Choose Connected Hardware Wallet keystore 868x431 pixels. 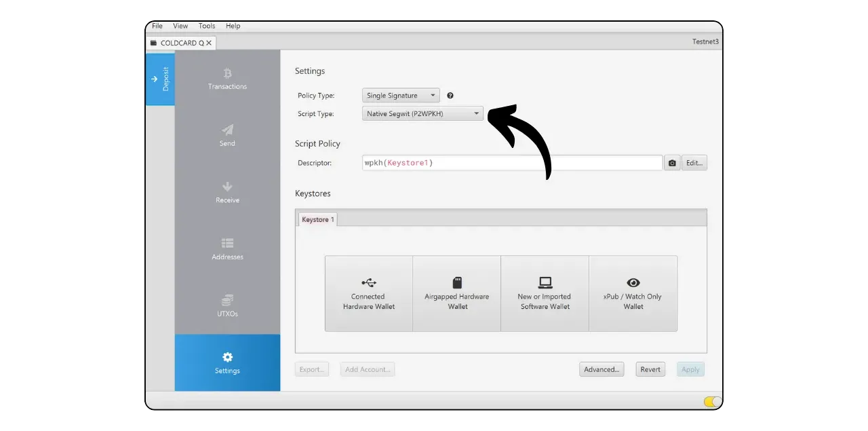[x=368, y=293]
